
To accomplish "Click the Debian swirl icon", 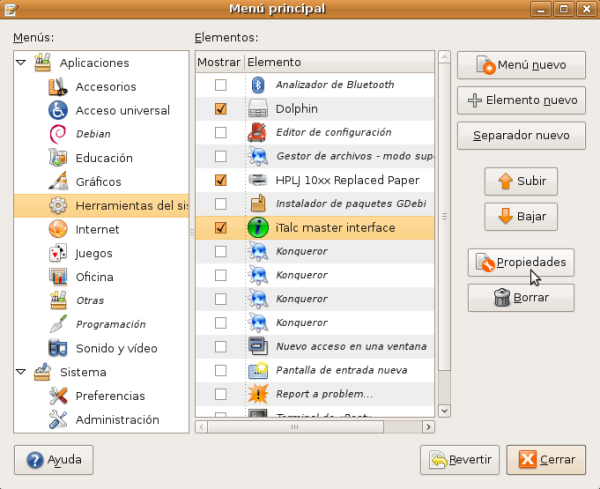I will coord(57,133).
